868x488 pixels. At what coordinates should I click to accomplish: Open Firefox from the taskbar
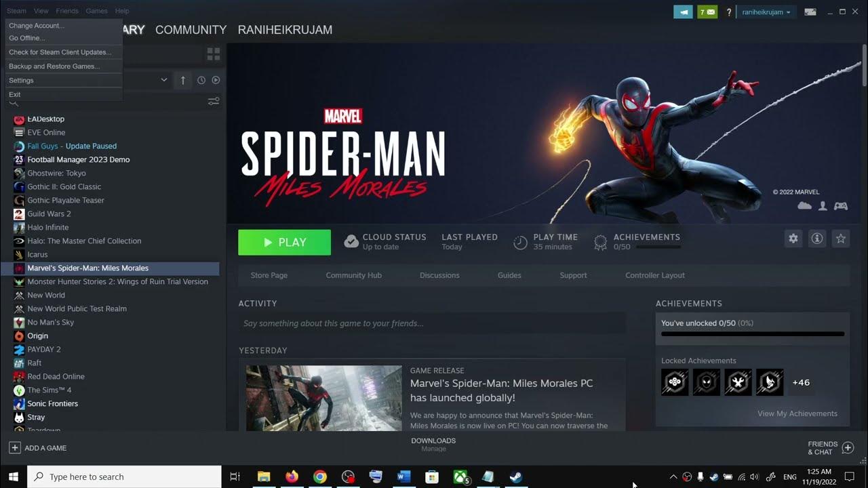292,476
